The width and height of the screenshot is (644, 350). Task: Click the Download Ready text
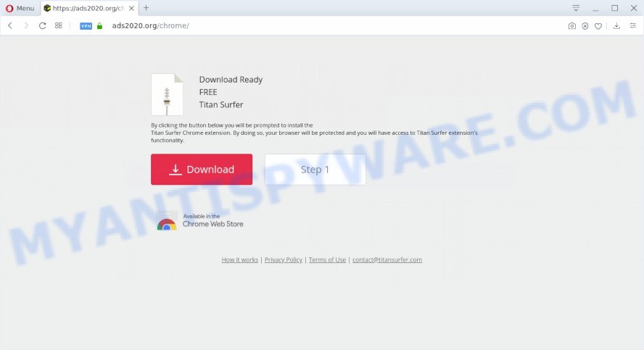(231, 80)
